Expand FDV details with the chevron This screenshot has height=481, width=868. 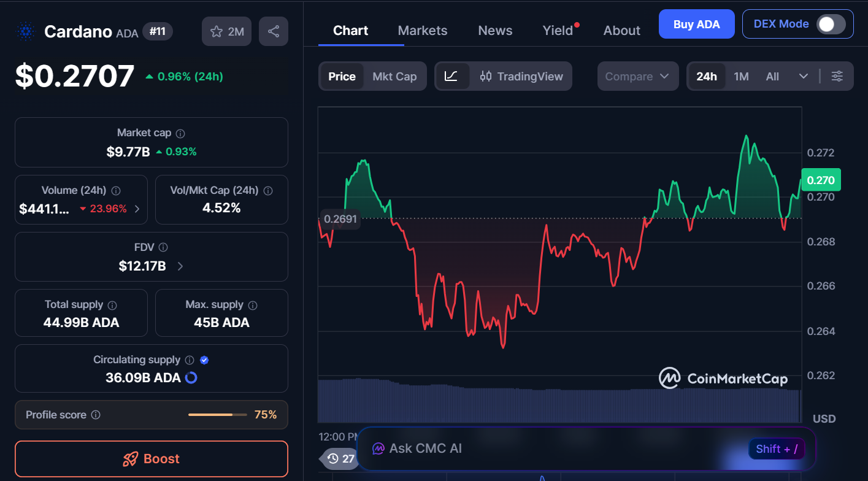[x=180, y=266]
